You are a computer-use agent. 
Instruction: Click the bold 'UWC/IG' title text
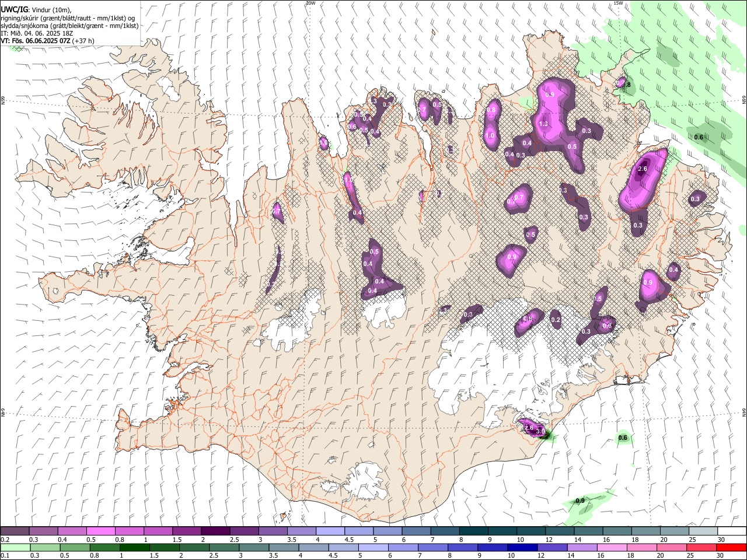pos(14,9)
